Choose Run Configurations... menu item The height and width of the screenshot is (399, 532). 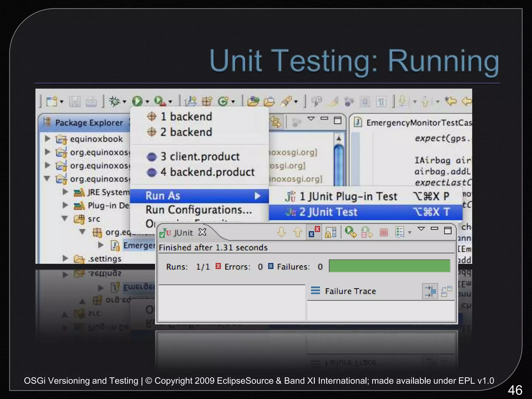[199, 210]
